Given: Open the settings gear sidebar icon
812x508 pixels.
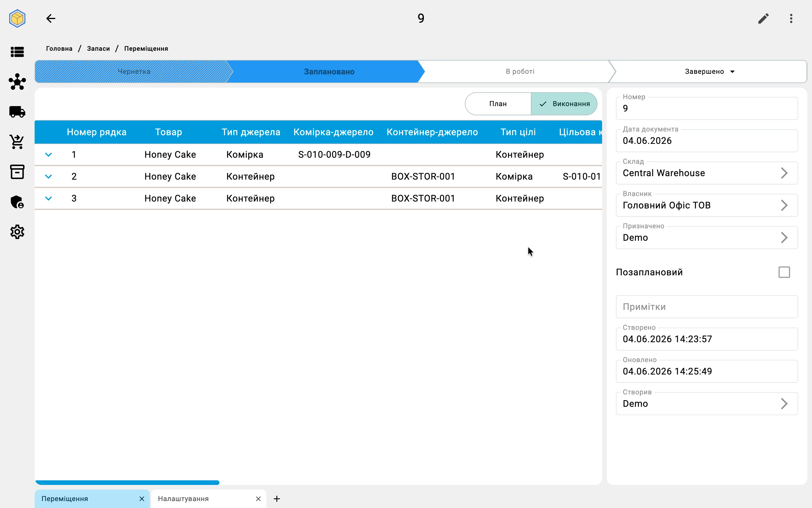Looking at the screenshot, I should point(17,232).
